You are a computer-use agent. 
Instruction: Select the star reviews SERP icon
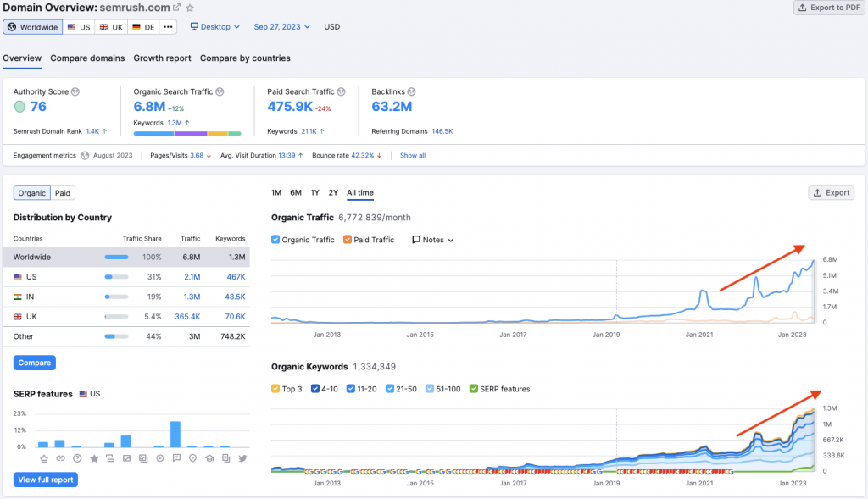(x=94, y=458)
